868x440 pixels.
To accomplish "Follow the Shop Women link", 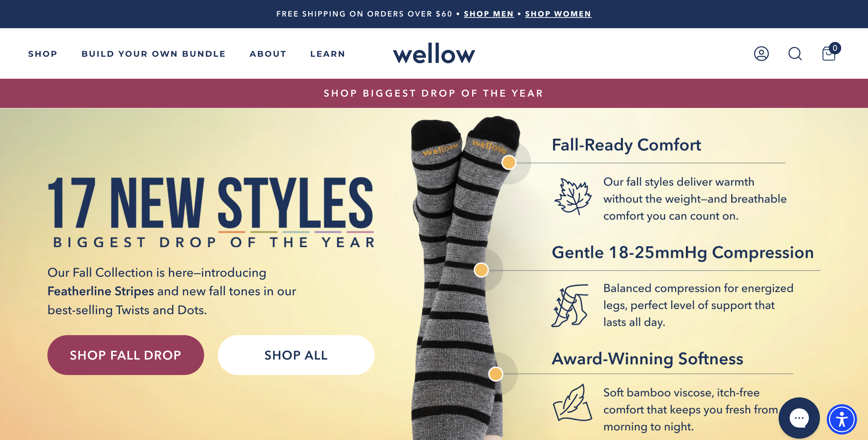I will pyautogui.click(x=558, y=14).
